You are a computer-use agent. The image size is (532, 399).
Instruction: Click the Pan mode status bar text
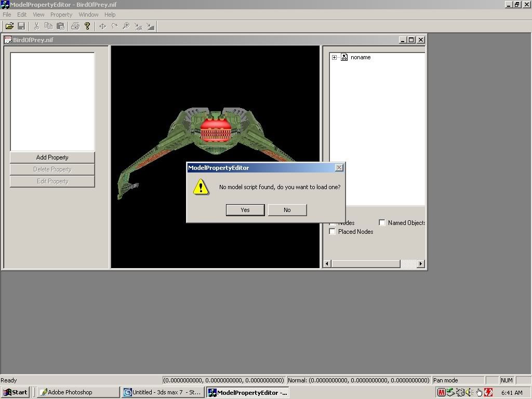[x=445, y=380]
